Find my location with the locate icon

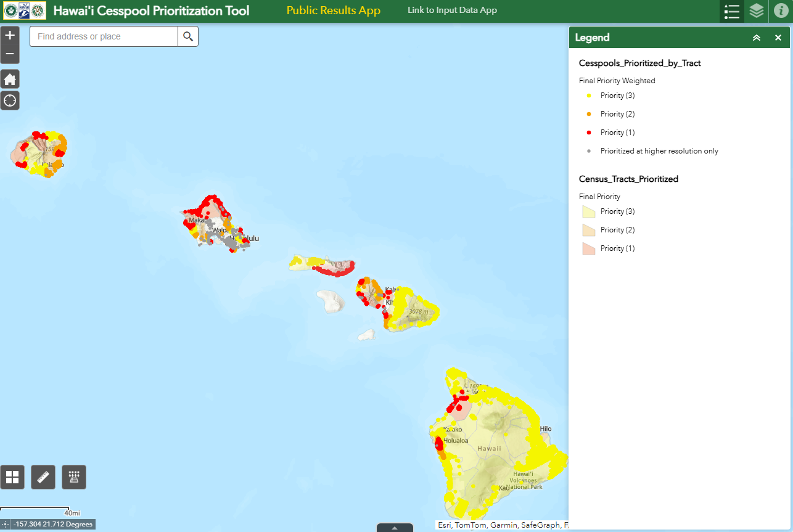pyautogui.click(x=10, y=100)
